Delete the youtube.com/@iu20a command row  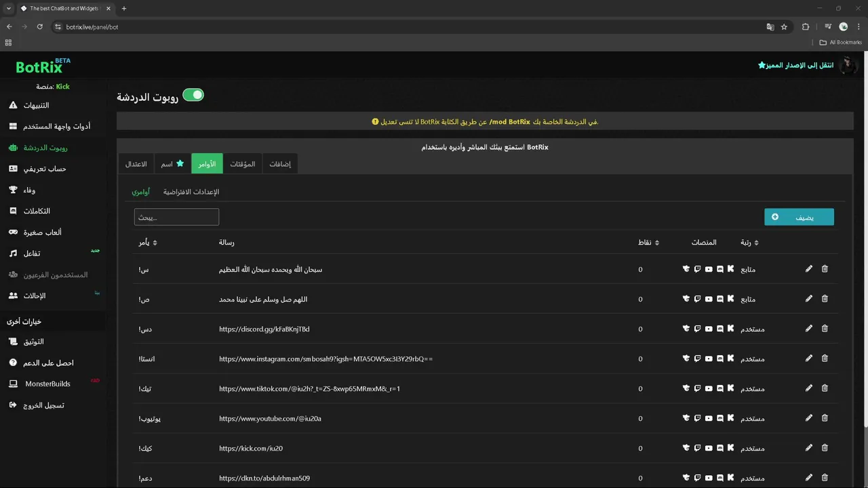click(825, 418)
